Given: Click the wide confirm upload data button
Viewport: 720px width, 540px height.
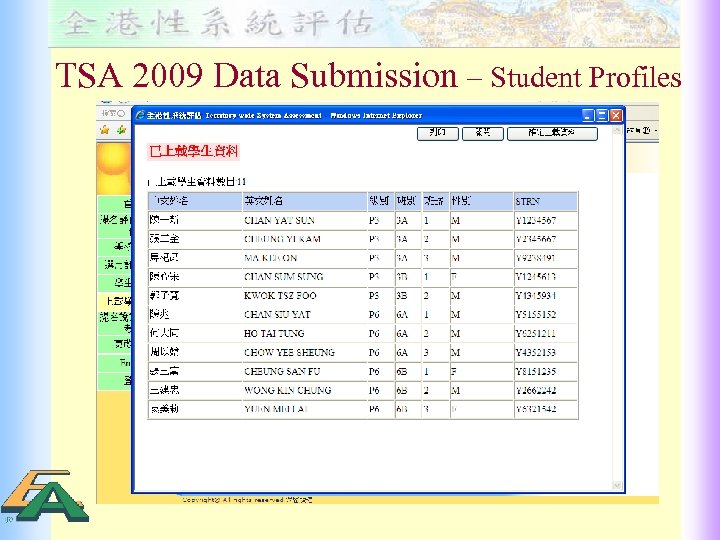Looking at the screenshot, I should (552, 133).
